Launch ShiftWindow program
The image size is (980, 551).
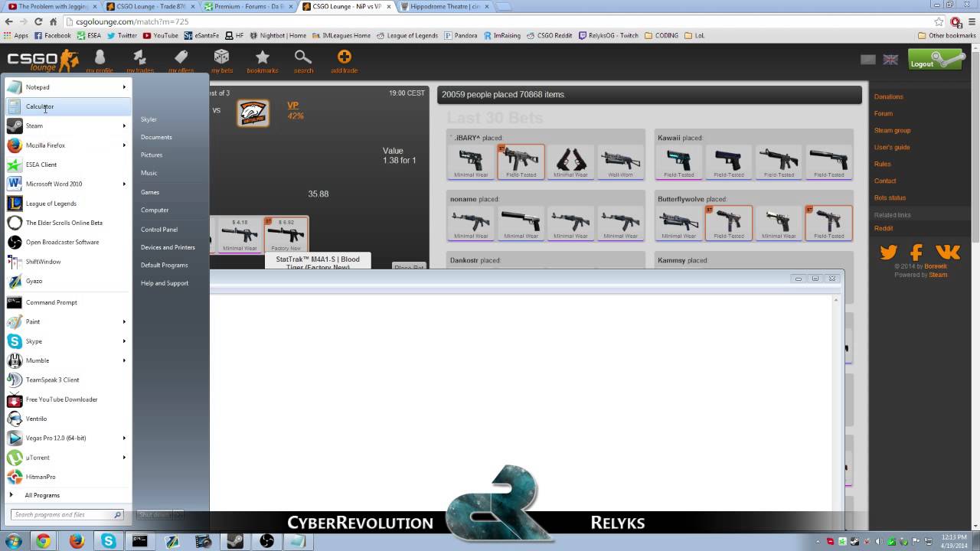pyautogui.click(x=67, y=262)
